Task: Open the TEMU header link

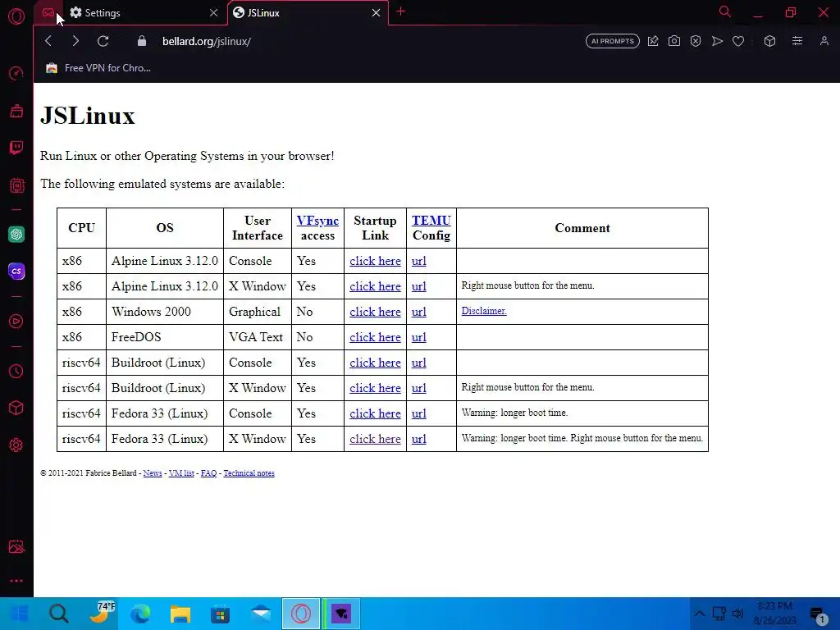Action: coord(431,221)
